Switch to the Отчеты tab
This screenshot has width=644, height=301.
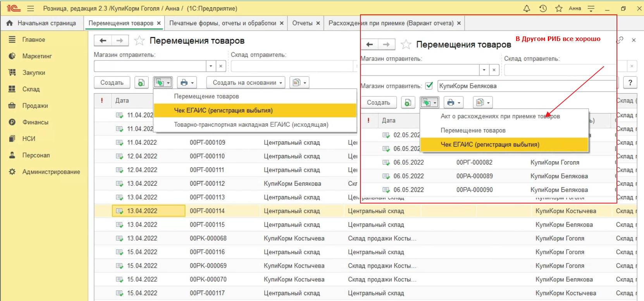(x=302, y=23)
